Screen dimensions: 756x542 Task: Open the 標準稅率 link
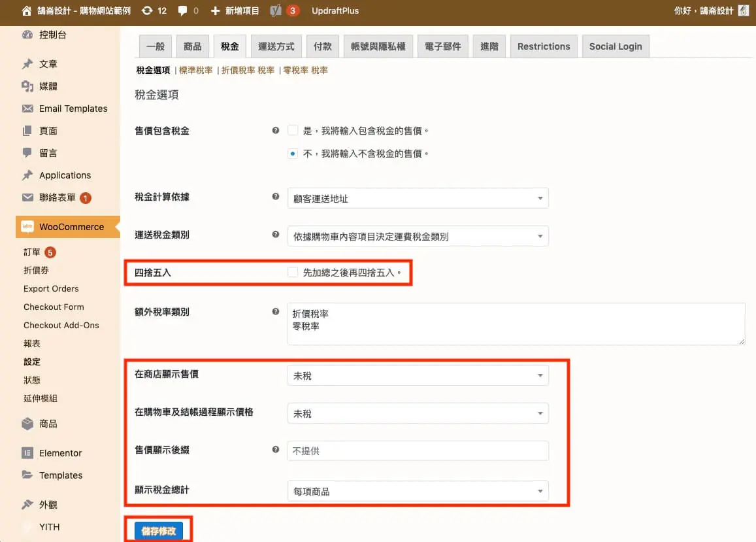click(x=196, y=71)
